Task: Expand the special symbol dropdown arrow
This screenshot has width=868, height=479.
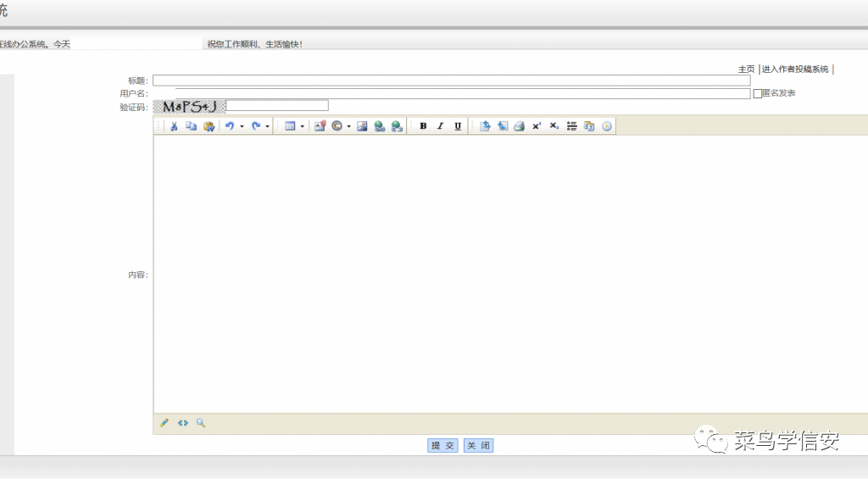Action: point(348,127)
